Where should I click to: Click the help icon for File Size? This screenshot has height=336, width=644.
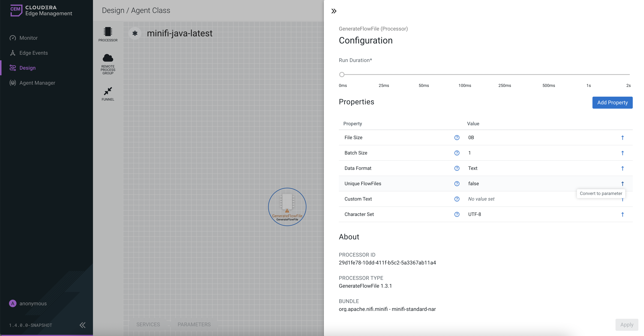[x=457, y=138]
